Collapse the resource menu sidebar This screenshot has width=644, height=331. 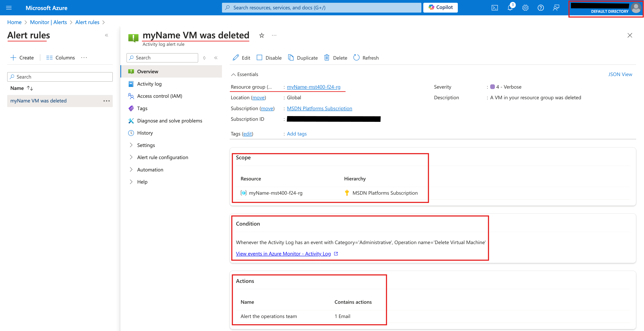[216, 58]
